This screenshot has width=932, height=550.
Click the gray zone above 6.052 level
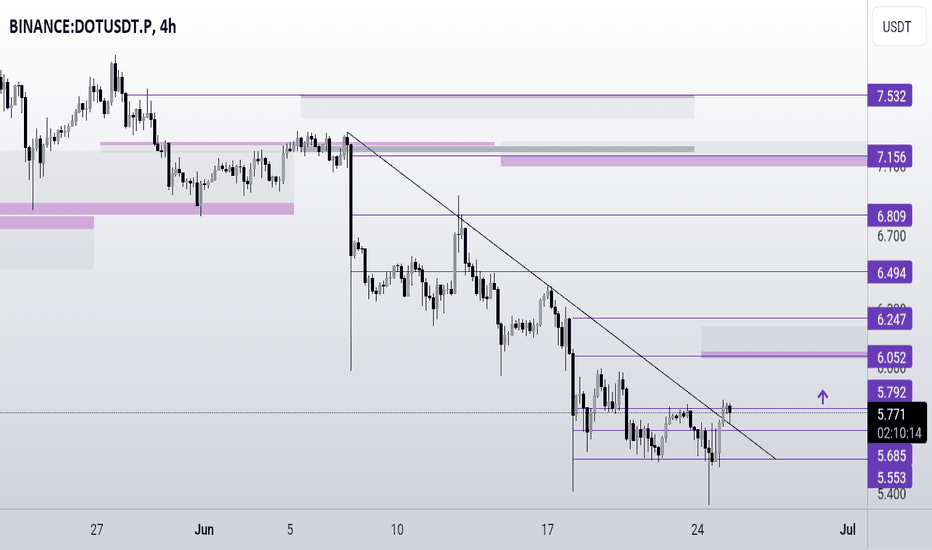[784, 338]
